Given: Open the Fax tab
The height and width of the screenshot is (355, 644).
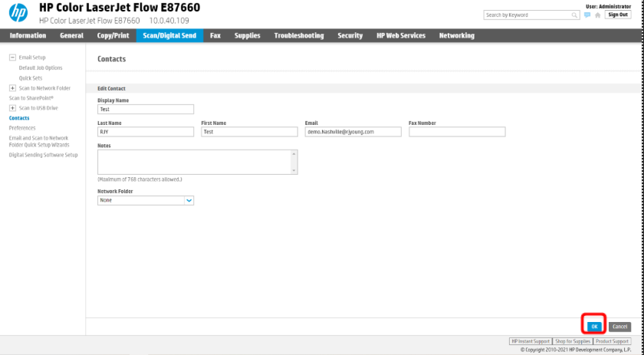Looking at the screenshot, I should [215, 36].
